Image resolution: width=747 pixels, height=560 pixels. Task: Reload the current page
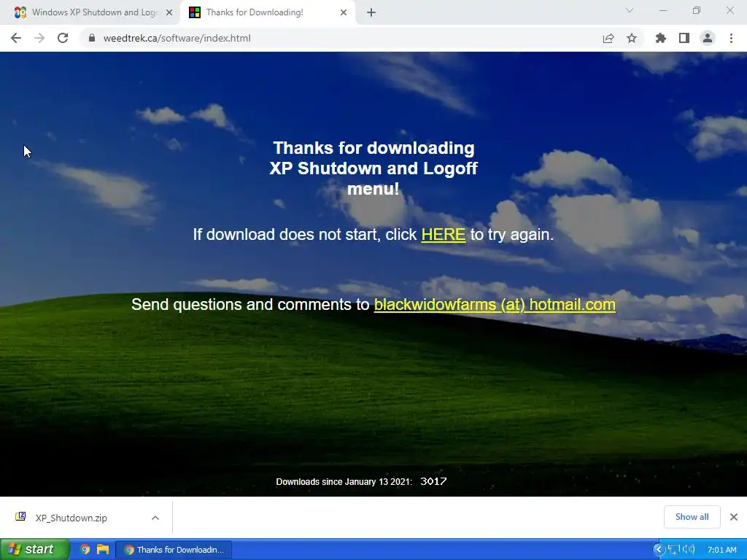(x=63, y=38)
